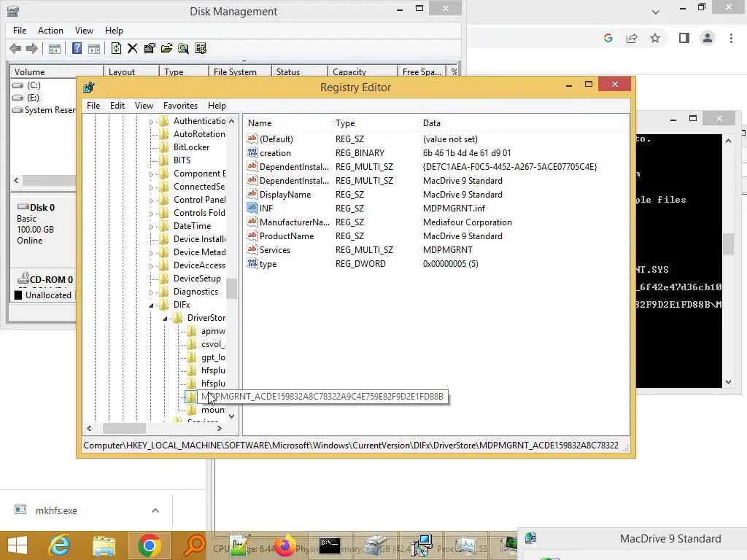Image resolution: width=747 pixels, height=560 pixels.
Task: Click Volume column header in Disk Management
Action: coord(57,71)
